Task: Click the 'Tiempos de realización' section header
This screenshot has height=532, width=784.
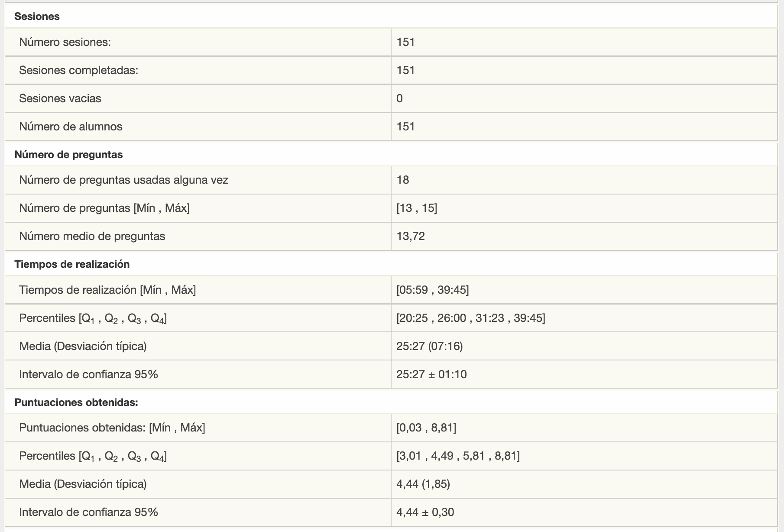Action: coord(72,264)
